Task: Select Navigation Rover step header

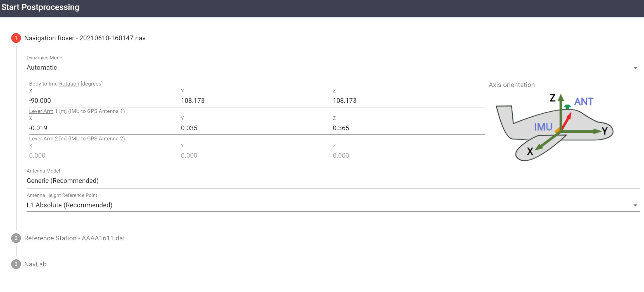Action: click(x=85, y=38)
